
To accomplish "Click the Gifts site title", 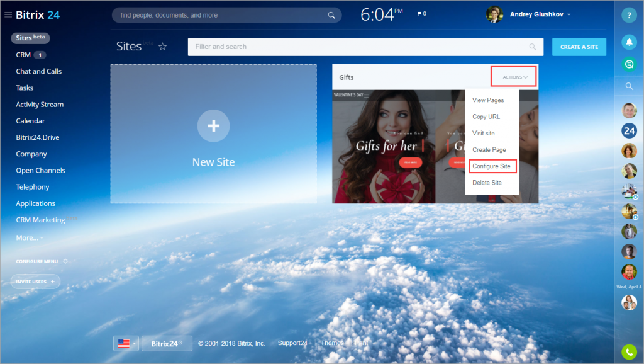I will point(347,77).
